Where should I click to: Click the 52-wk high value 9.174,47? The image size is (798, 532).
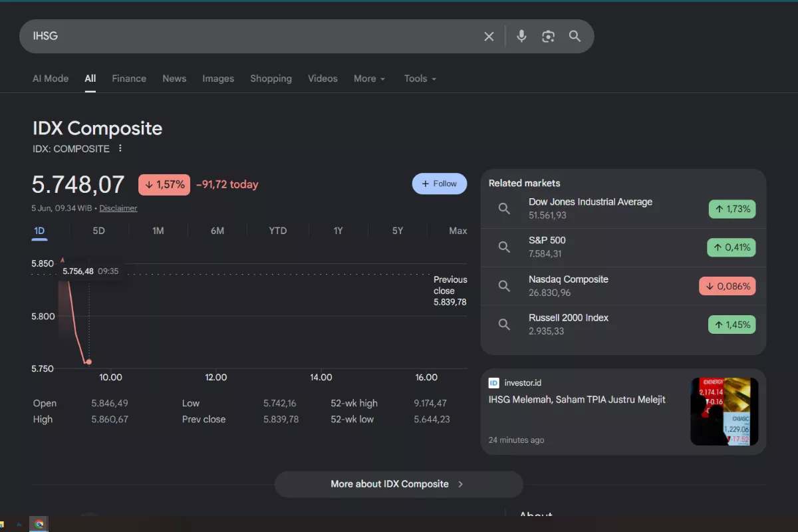(x=430, y=403)
